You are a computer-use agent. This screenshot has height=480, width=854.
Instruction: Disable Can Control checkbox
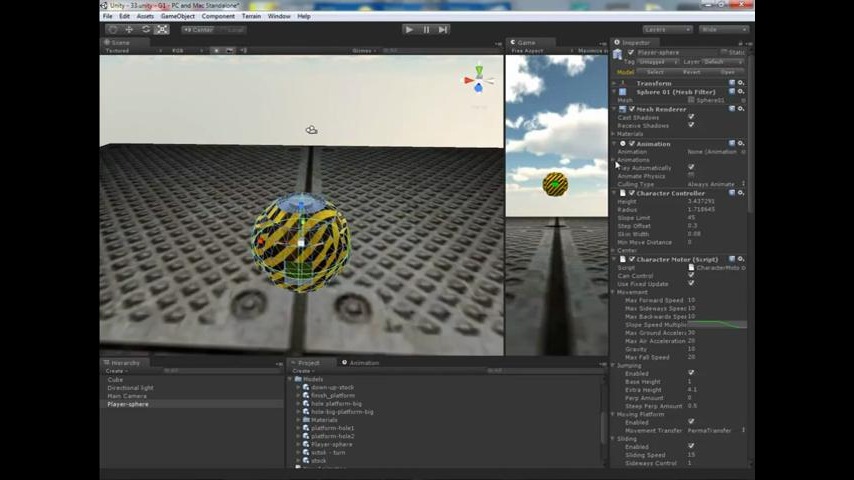click(x=691, y=276)
